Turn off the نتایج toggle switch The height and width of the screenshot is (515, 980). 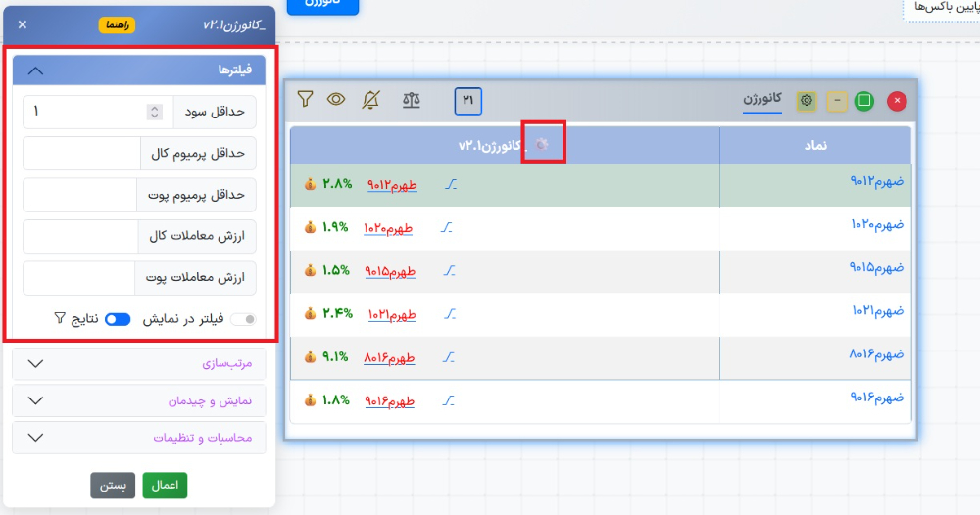118,319
